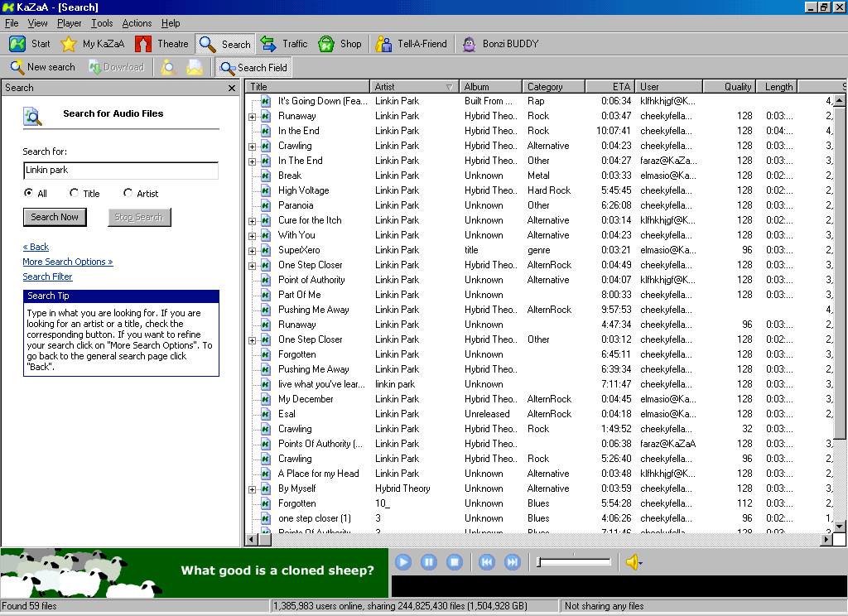Viewport: 848px width, 616px height.
Task: Open the Help menu
Action: tap(171, 23)
